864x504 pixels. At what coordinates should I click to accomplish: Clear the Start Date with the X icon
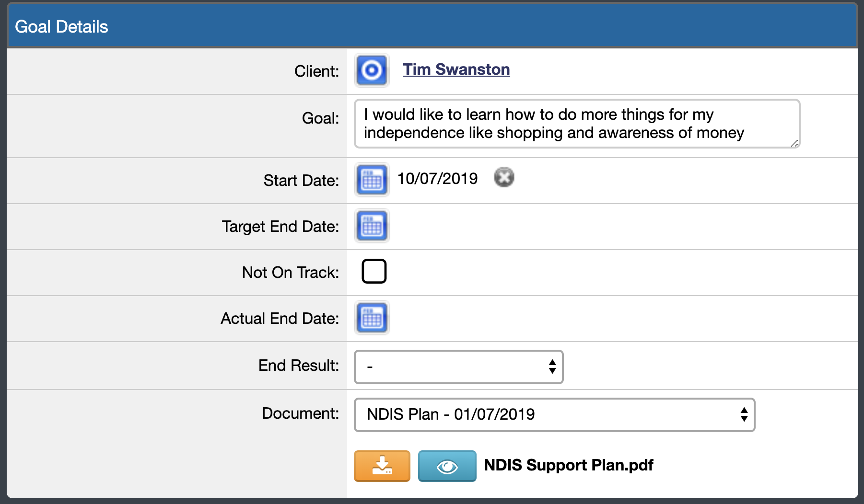504,177
